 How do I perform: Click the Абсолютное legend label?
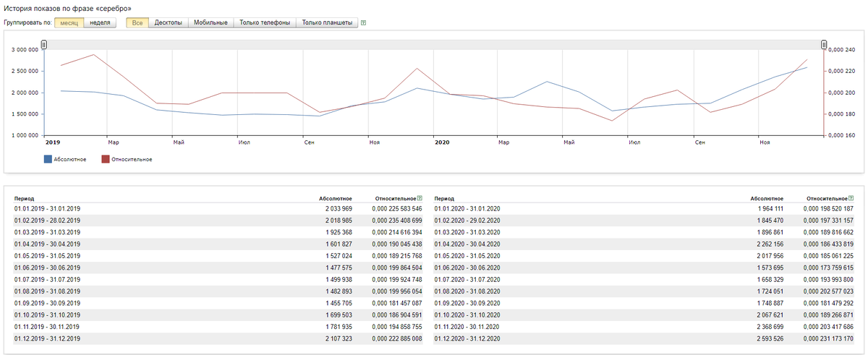click(70, 159)
